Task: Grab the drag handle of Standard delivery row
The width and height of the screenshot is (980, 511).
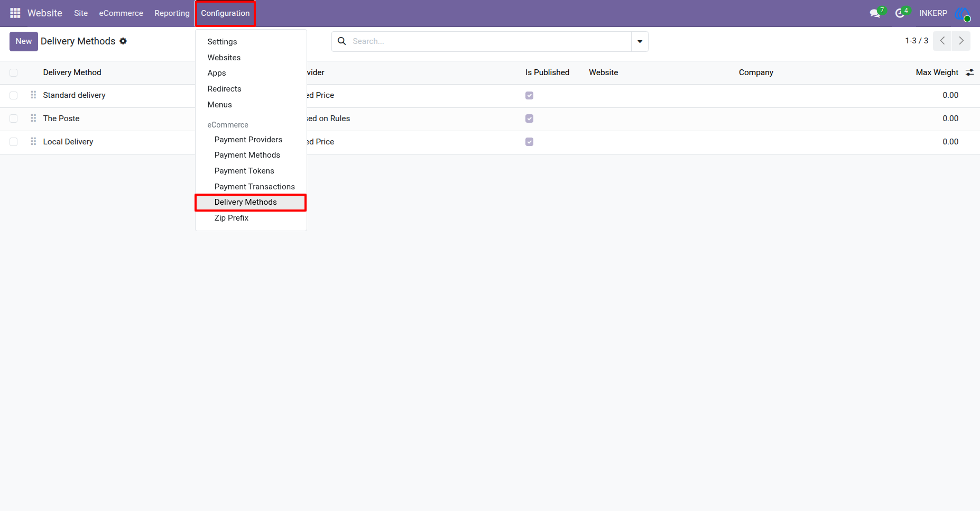Action: click(x=33, y=95)
